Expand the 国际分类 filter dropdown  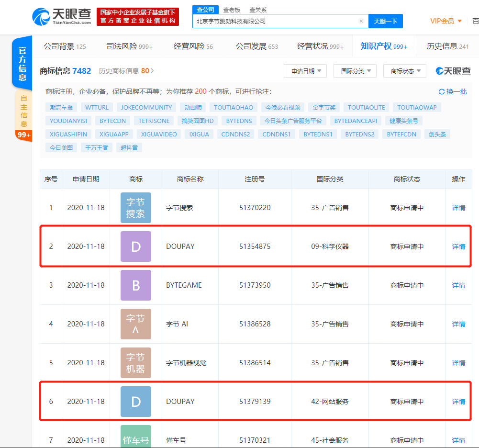coord(355,71)
